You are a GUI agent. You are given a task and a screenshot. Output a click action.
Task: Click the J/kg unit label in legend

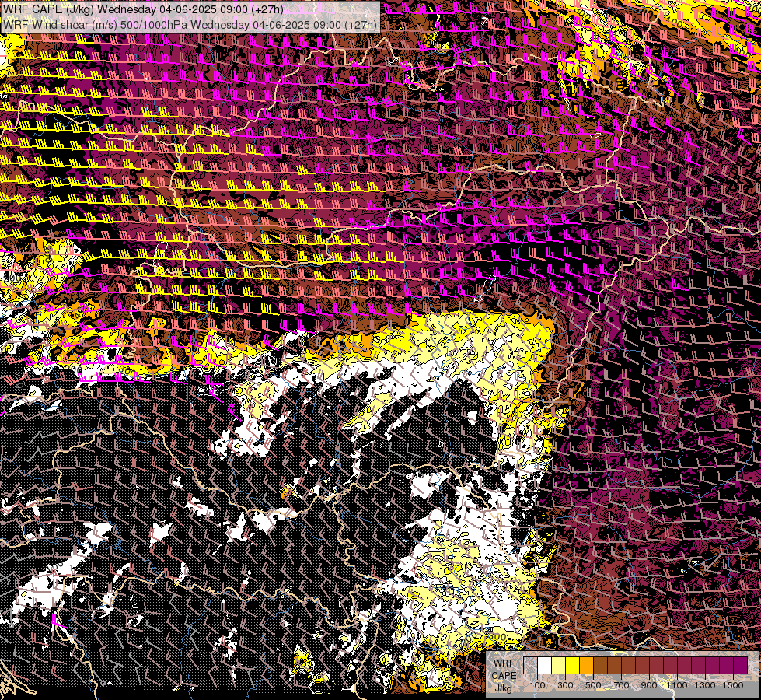[x=503, y=688]
